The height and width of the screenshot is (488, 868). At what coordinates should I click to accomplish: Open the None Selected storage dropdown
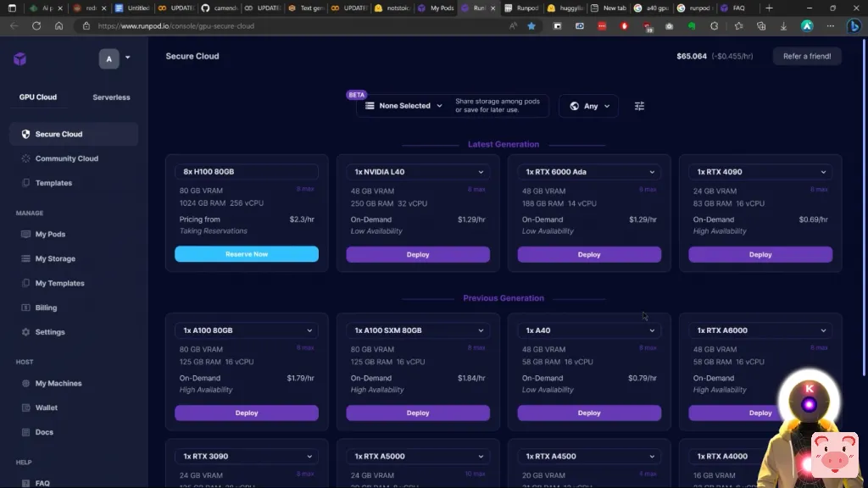[404, 106]
